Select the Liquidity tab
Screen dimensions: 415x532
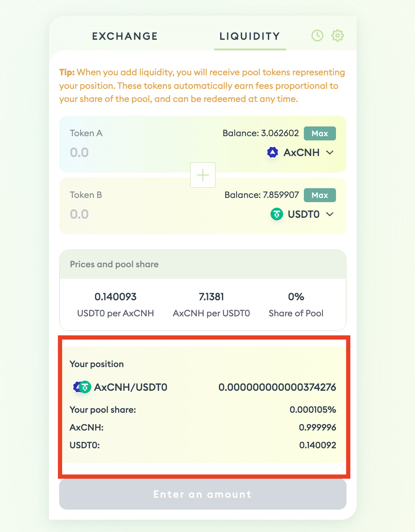click(250, 36)
